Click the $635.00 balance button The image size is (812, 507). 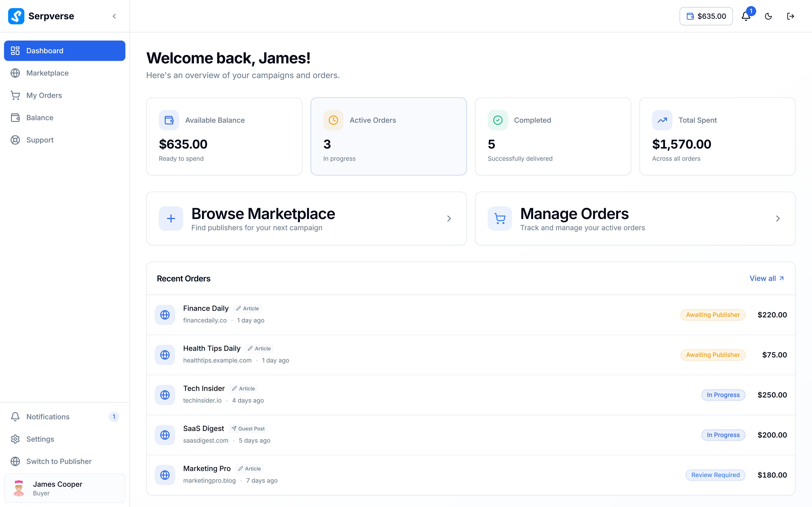tap(706, 16)
